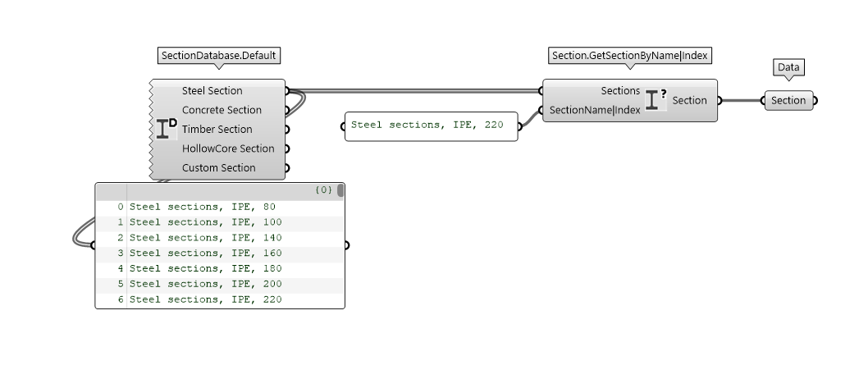
Task: Click the Steel Section output port
Action: coord(286,91)
